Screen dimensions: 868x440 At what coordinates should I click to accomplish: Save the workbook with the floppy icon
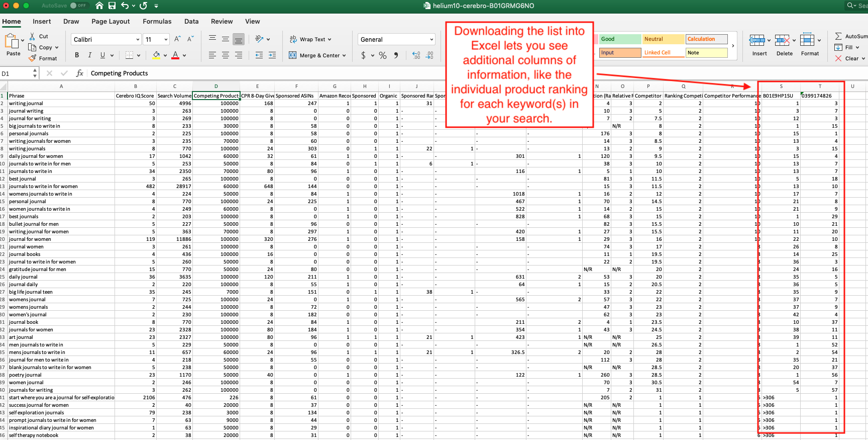coord(112,6)
